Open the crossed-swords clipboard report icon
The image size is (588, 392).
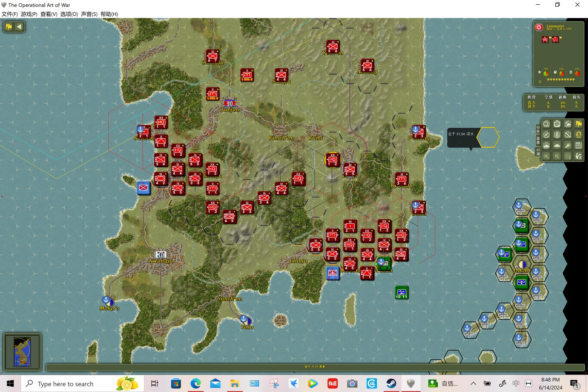click(x=546, y=135)
